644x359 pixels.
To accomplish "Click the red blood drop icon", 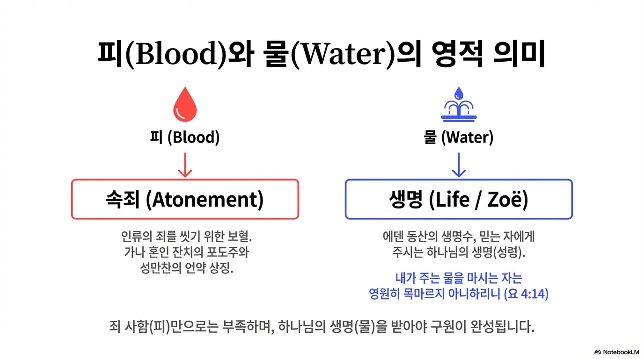I will pyautogui.click(x=185, y=104).
